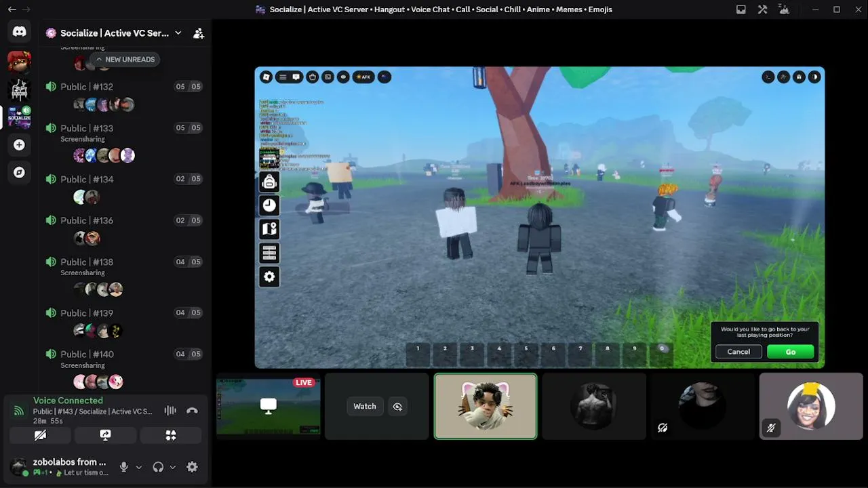Viewport: 868px width, 488px height.
Task: Click the in-game clock icon
Action: 269,205
